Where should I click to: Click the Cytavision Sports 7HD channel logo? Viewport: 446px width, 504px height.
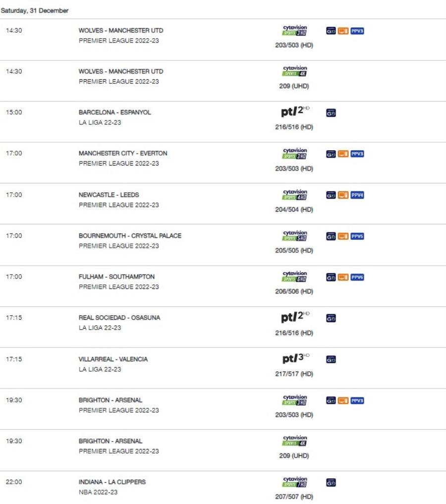point(294,482)
